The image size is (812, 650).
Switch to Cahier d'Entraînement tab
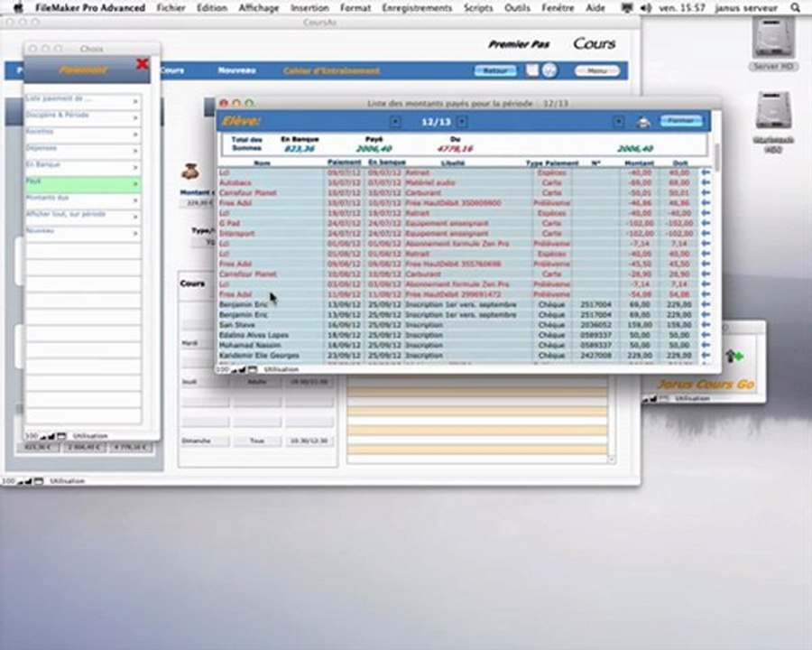coord(331,70)
